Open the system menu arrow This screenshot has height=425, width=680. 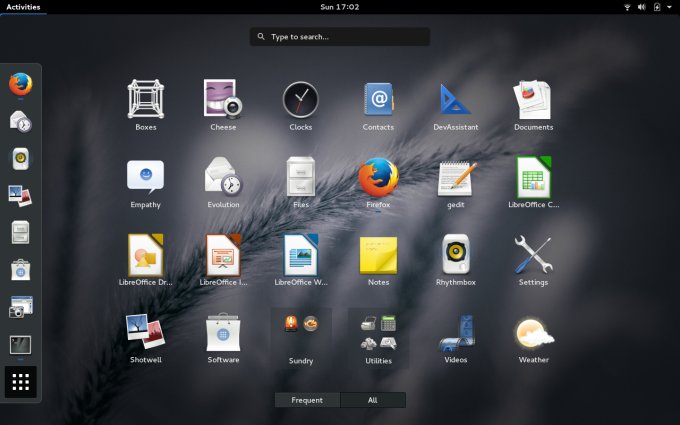click(669, 7)
